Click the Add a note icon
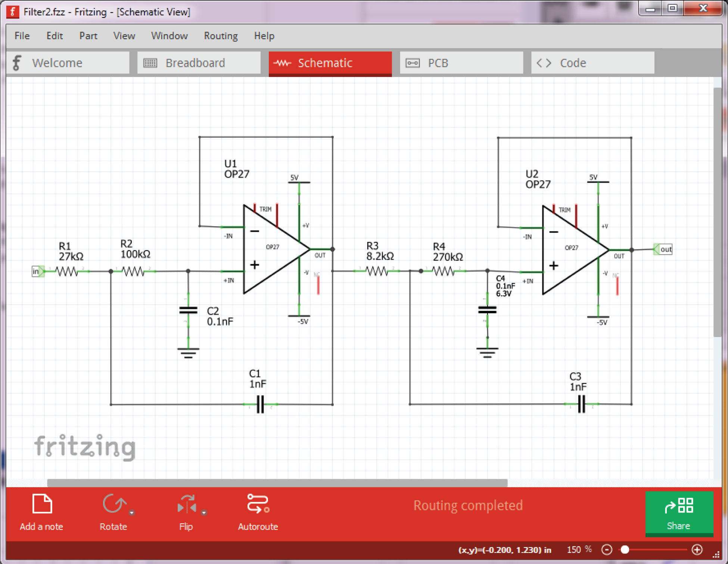The image size is (728, 564). [x=42, y=504]
